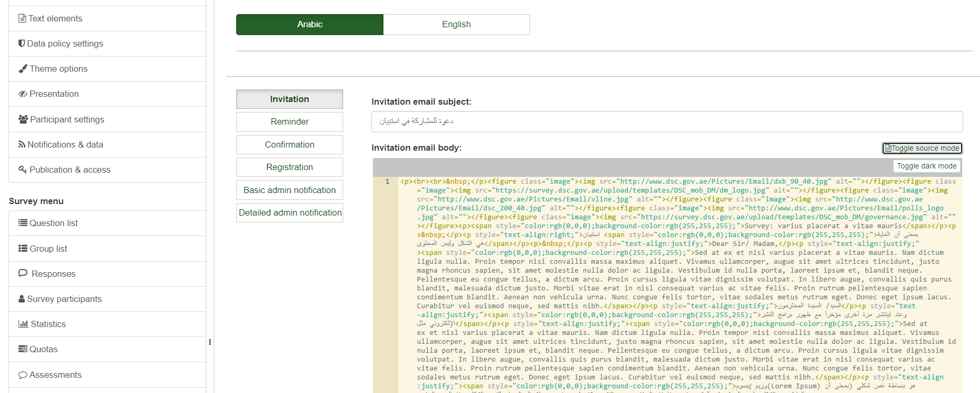
Task: Open the Reminder email template
Action: pos(289,122)
